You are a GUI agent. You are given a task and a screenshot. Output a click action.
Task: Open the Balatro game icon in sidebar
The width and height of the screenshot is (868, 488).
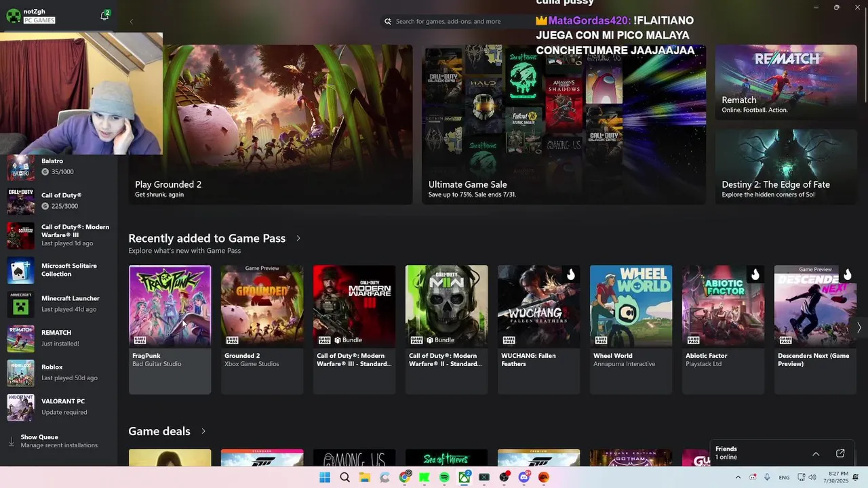(20, 167)
